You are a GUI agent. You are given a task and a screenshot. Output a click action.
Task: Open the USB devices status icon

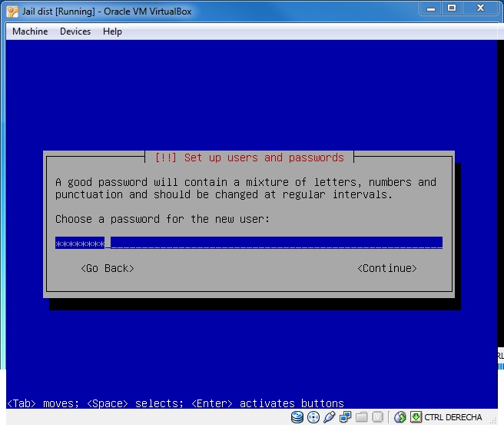tap(329, 417)
